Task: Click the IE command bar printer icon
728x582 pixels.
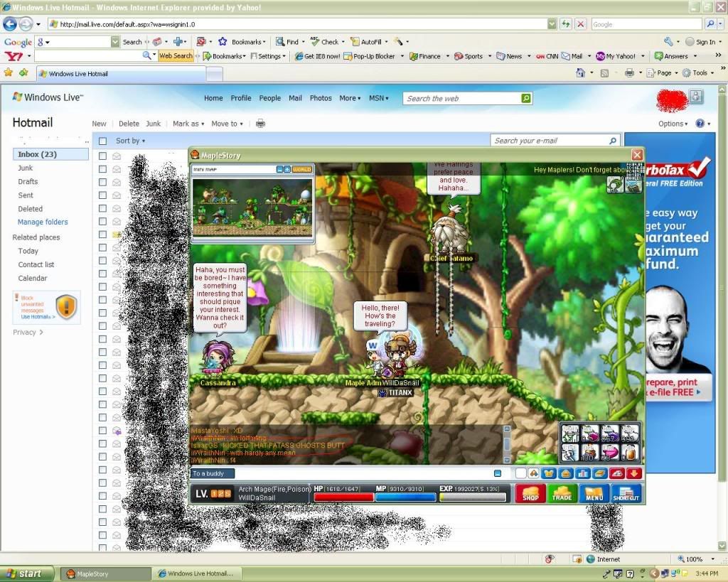Action: (630, 73)
